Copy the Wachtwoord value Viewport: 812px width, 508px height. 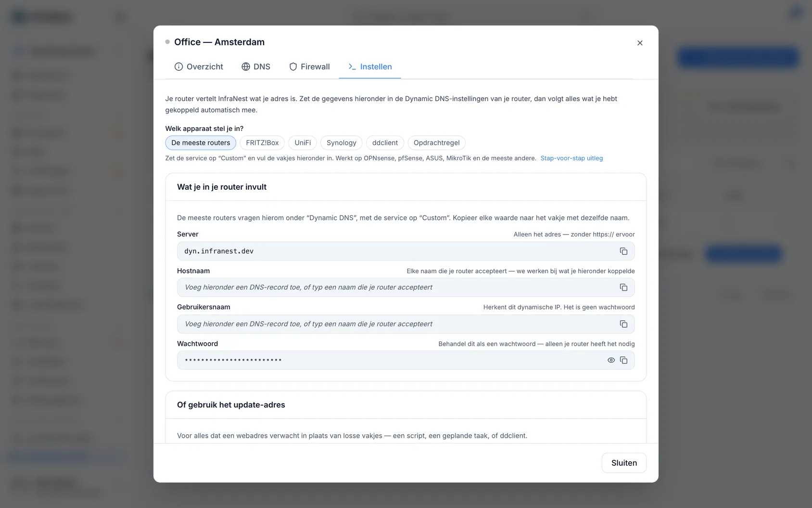pos(623,360)
